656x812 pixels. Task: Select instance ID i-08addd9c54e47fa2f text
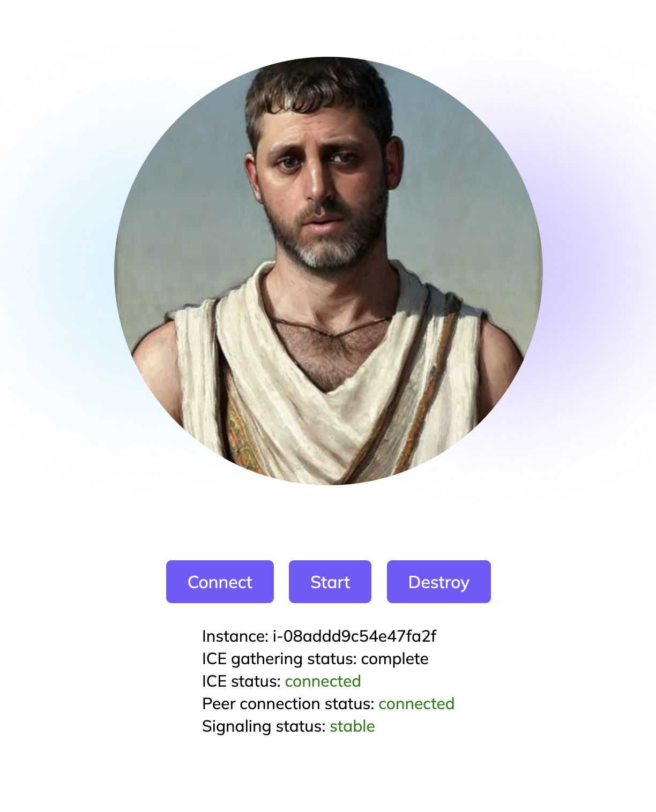[354, 636]
